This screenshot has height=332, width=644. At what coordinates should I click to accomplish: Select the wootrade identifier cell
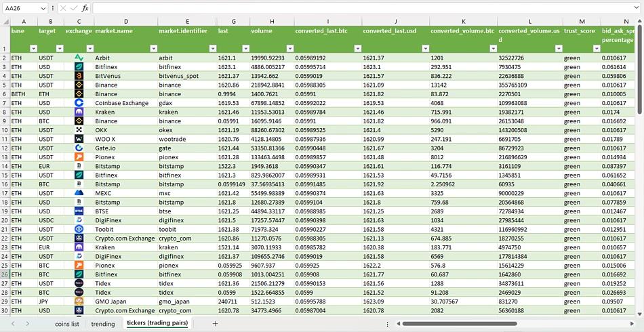click(x=187, y=139)
